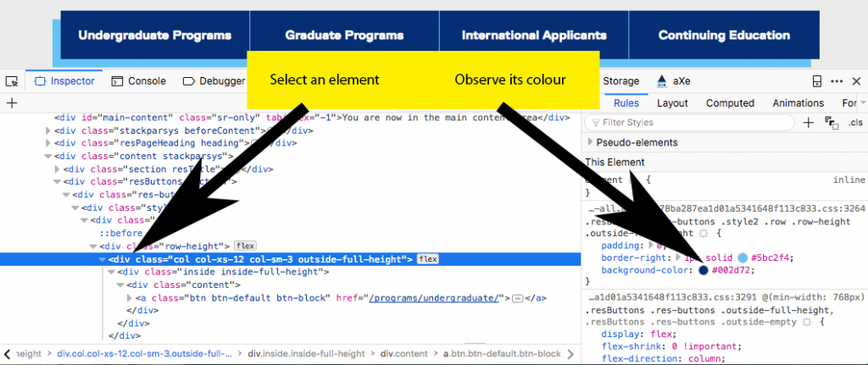Toggle the pseudo-class panel icon
868x365 pixels.
tap(831, 123)
